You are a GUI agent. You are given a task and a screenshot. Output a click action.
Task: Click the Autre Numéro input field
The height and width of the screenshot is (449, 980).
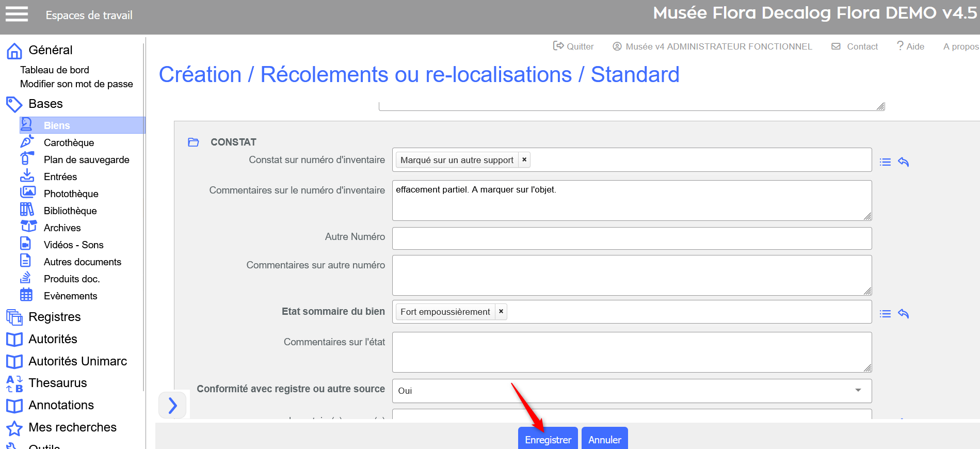tap(632, 238)
